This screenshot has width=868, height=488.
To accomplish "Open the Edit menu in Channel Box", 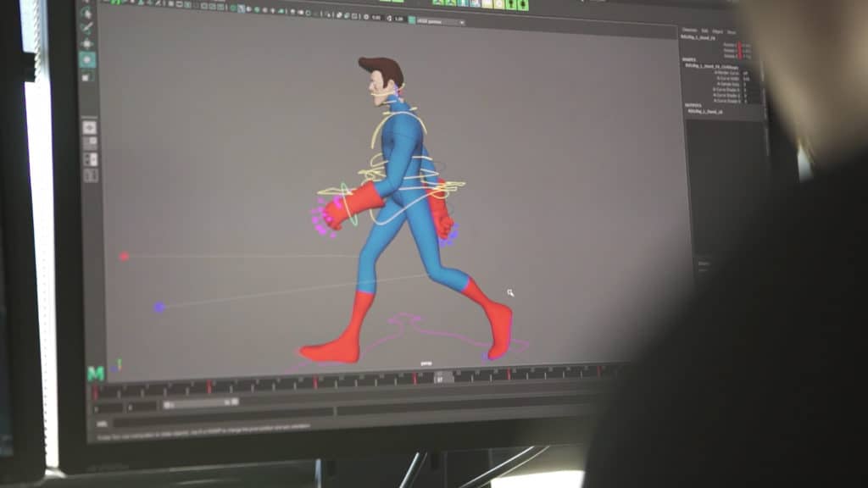I will coord(704,30).
